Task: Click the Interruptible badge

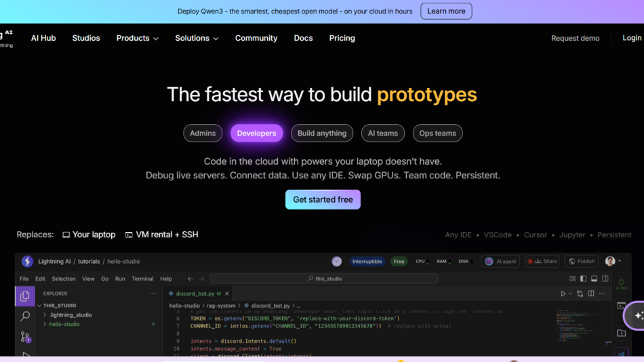Action: pos(367,261)
